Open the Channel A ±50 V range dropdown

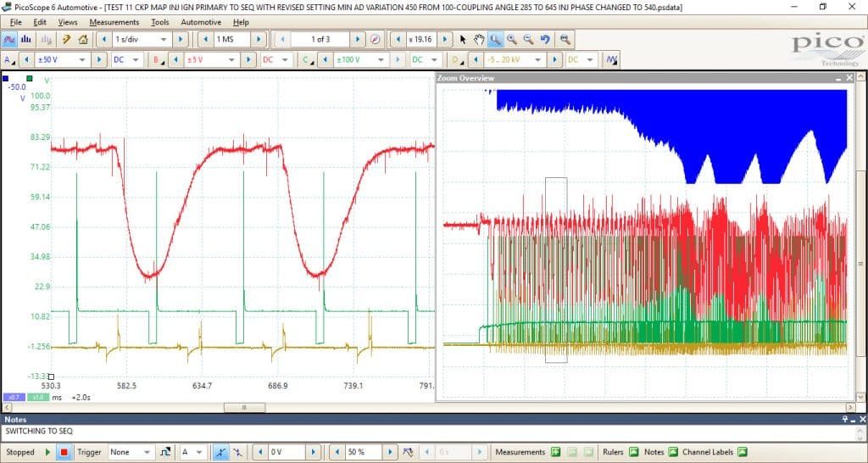pos(61,59)
